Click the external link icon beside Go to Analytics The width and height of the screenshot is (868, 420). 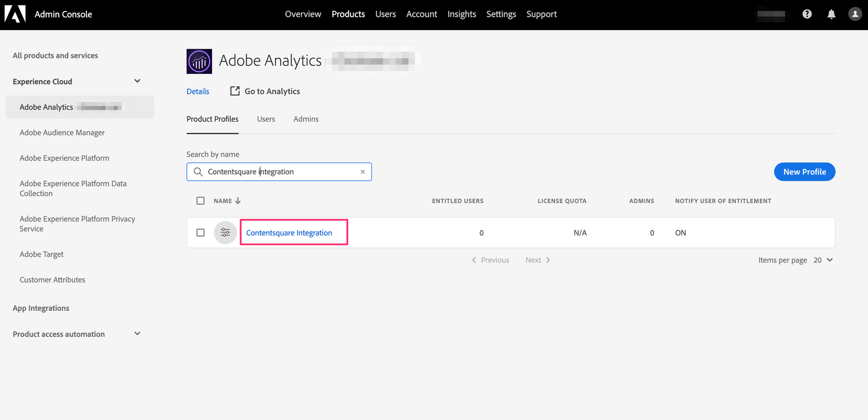click(x=235, y=91)
